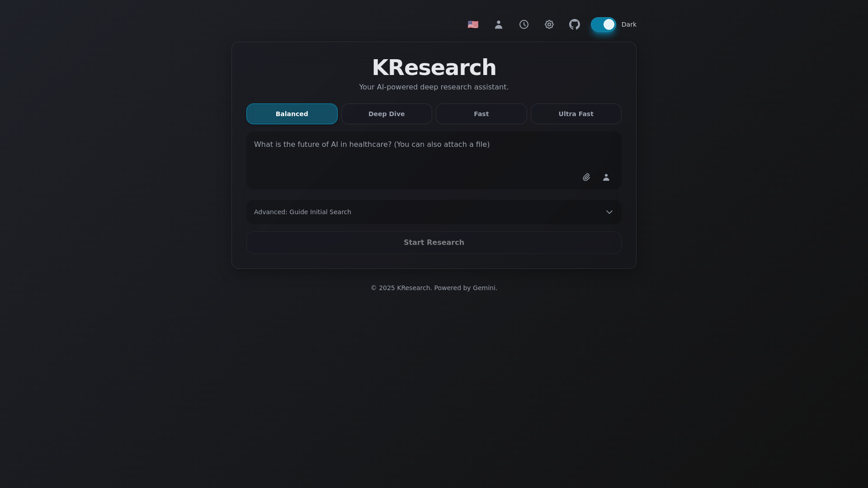Click the footer text '© 2025 KResearch. Powered by Gemini.'
Screen dimensions: 868x488
tap(434, 288)
